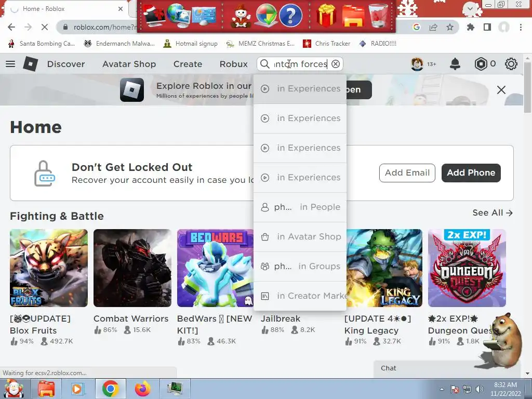Bookmark this page with the star

pos(450,27)
